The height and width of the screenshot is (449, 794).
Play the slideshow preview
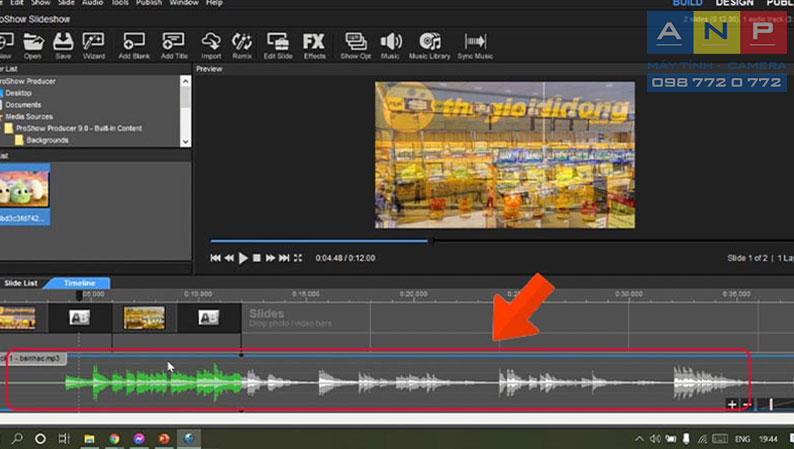tap(243, 258)
